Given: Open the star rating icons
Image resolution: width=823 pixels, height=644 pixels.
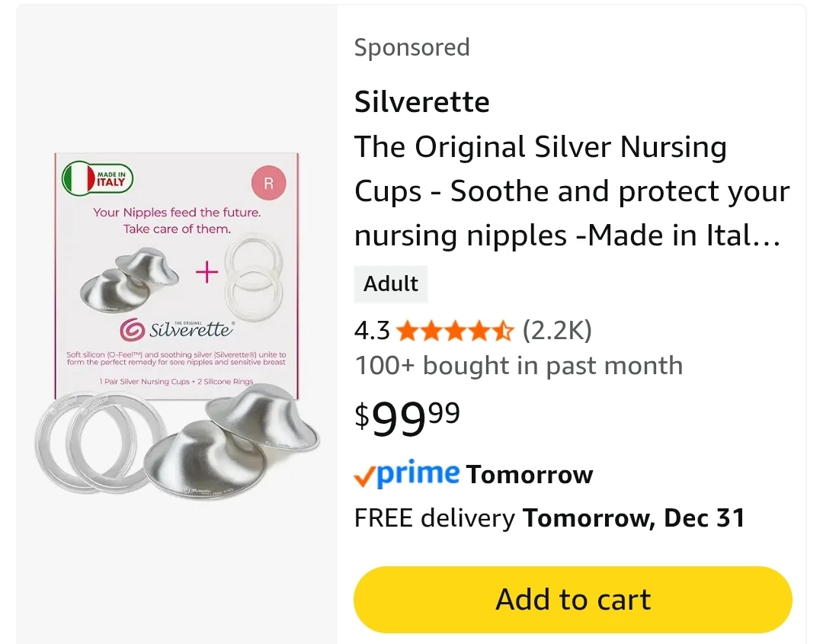Looking at the screenshot, I should pyautogui.click(x=455, y=331).
